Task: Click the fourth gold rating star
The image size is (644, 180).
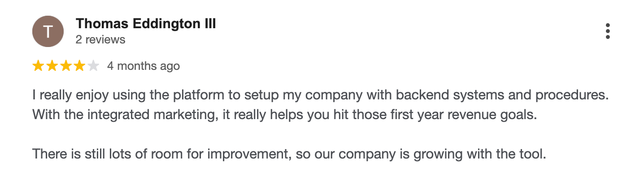Action: (79, 66)
